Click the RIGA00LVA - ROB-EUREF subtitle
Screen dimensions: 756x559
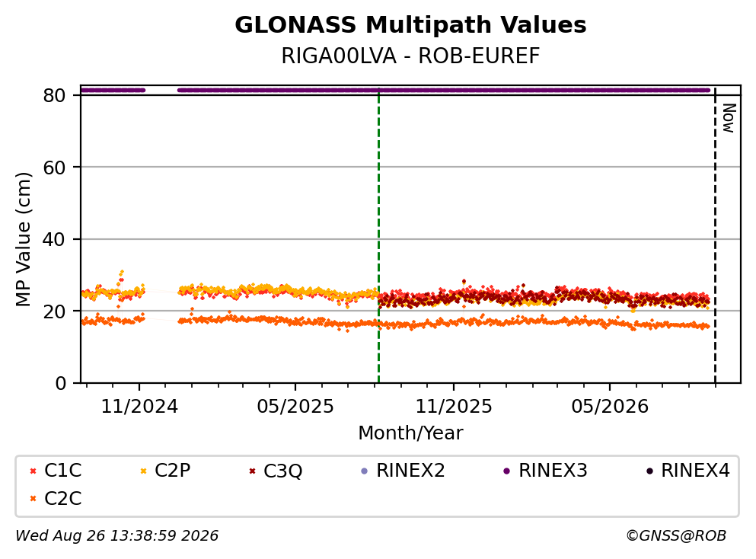(x=410, y=56)
